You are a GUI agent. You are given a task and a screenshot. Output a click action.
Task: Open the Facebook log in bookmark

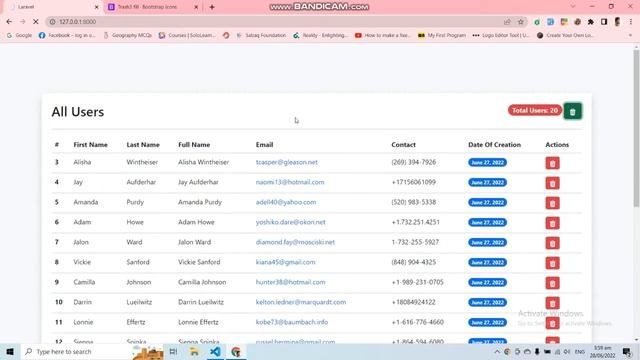(67, 35)
